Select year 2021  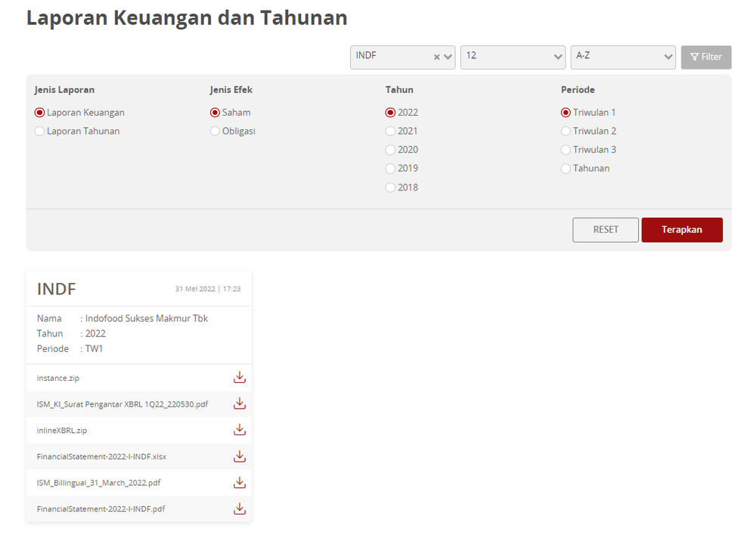(x=390, y=131)
